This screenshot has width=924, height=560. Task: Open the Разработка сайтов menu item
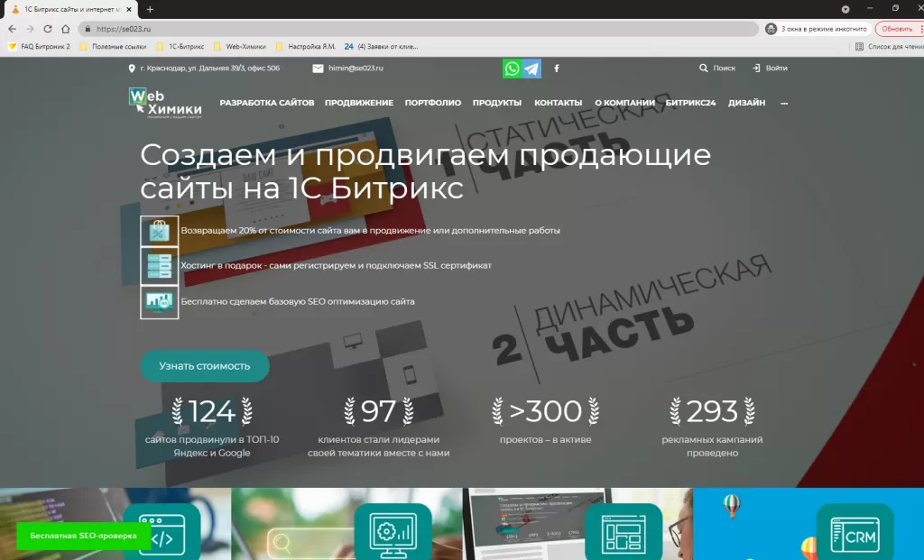pos(266,104)
